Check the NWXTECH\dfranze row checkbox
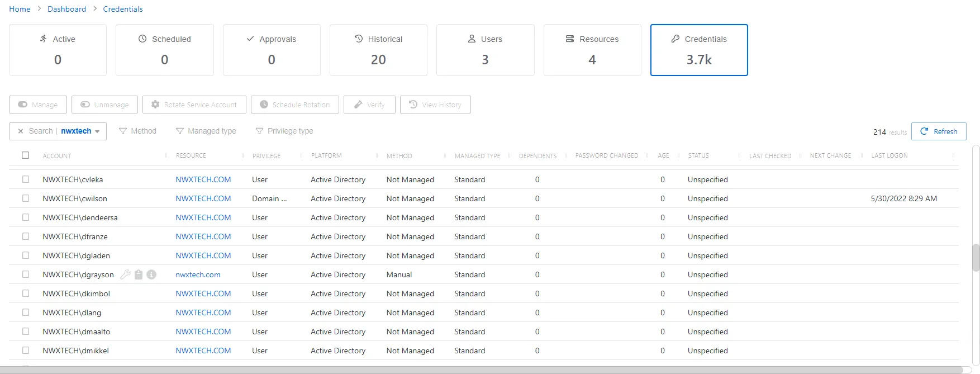This screenshot has height=374, width=980. click(26, 236)
